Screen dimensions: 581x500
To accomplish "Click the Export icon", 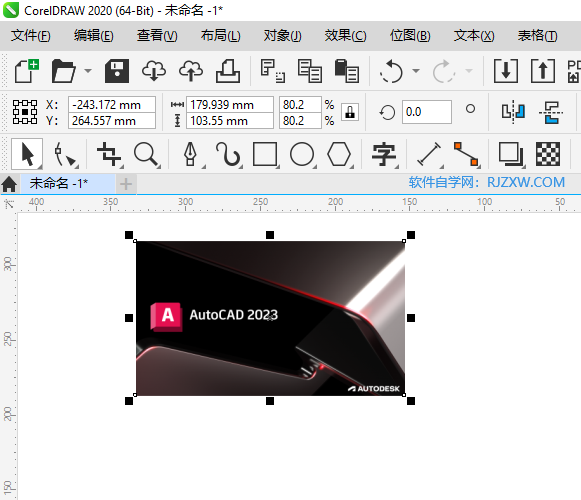I will [x=543, y=70].
